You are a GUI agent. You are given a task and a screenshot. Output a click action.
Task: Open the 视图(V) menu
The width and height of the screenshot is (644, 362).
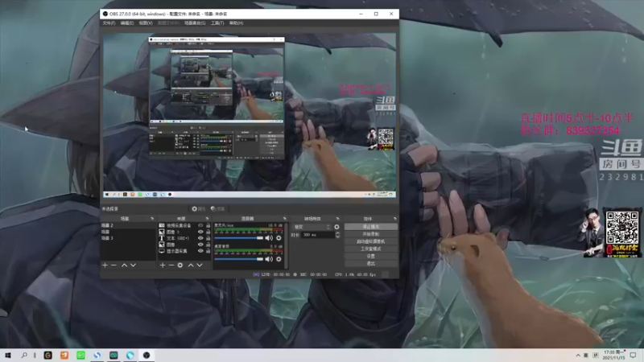[x=146, y=23]
